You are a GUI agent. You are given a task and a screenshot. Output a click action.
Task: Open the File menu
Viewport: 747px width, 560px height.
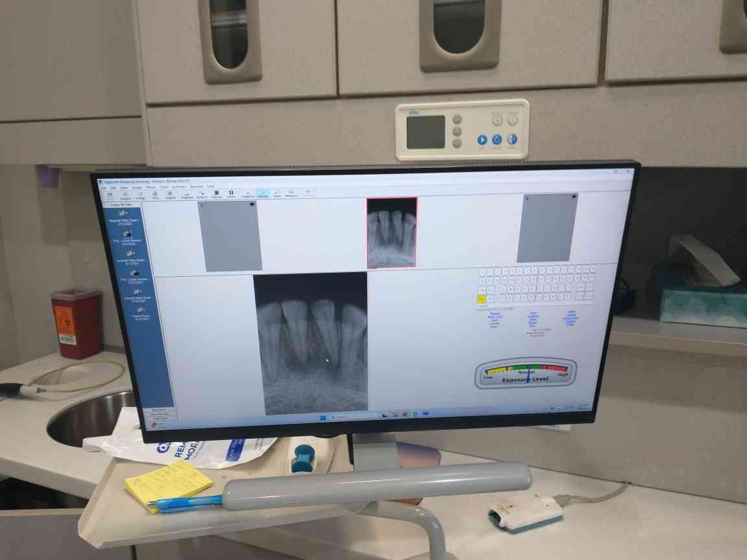103,187
